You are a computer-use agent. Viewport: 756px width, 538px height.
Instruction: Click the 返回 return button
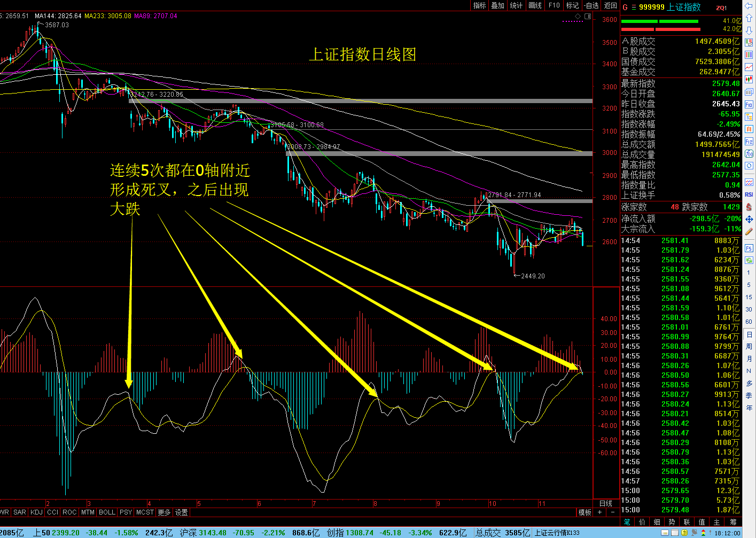(610, 5)
